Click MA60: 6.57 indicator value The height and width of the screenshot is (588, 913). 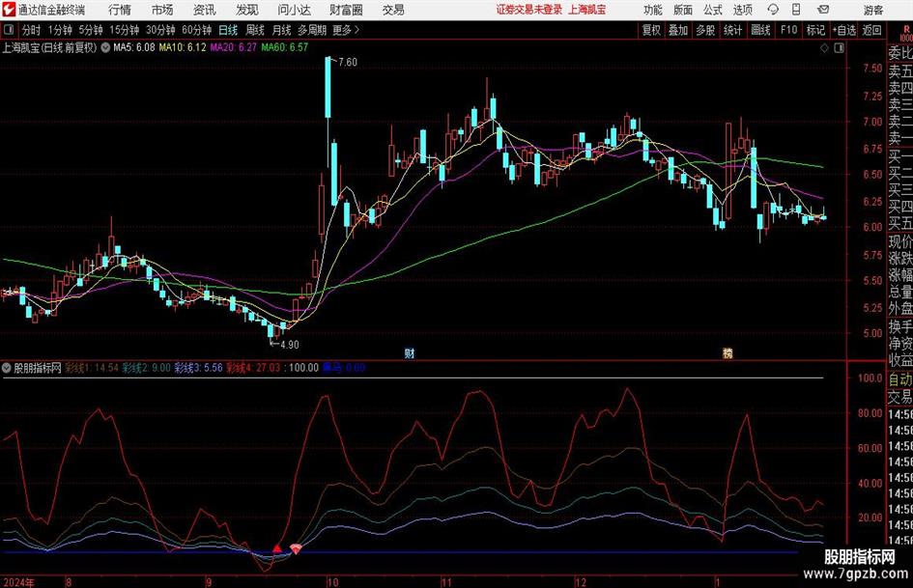[x=284, y=47]
